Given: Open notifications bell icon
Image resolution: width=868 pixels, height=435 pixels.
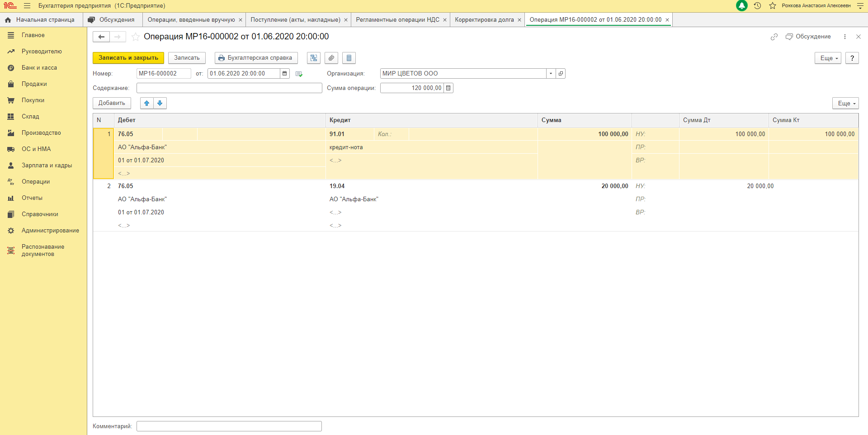Looking at the screenshot, I should [x=742, y=6].
